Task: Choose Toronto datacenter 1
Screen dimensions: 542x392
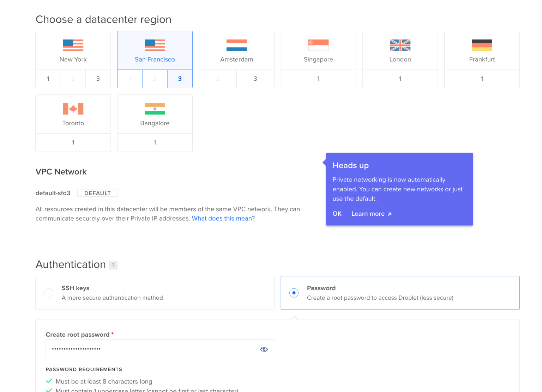Action: 73,142
